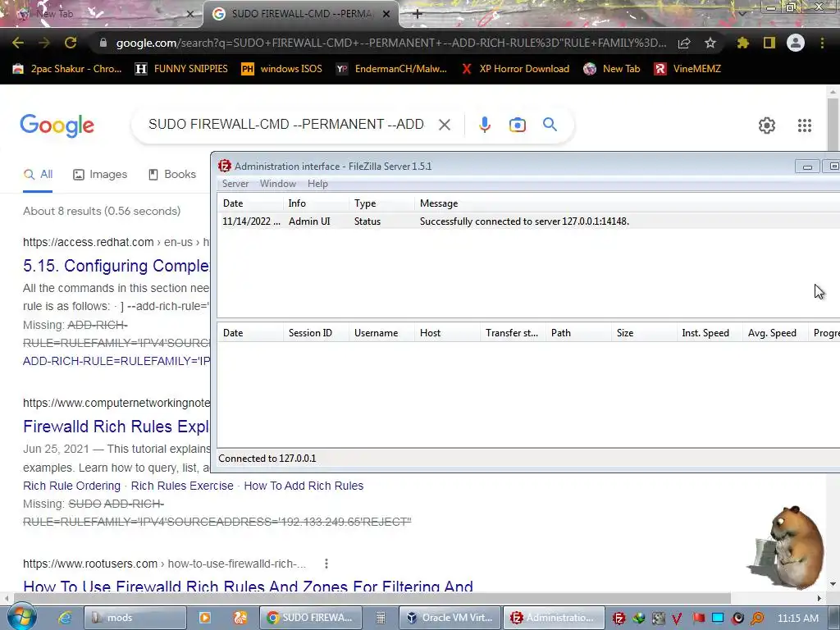Open the mods folder taskbar button
The height and width of the screenshot is (630, 840).
click(x=135, y=618)
